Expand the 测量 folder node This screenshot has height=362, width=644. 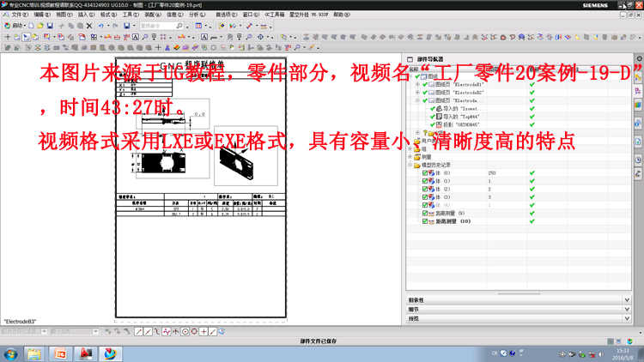410,157
